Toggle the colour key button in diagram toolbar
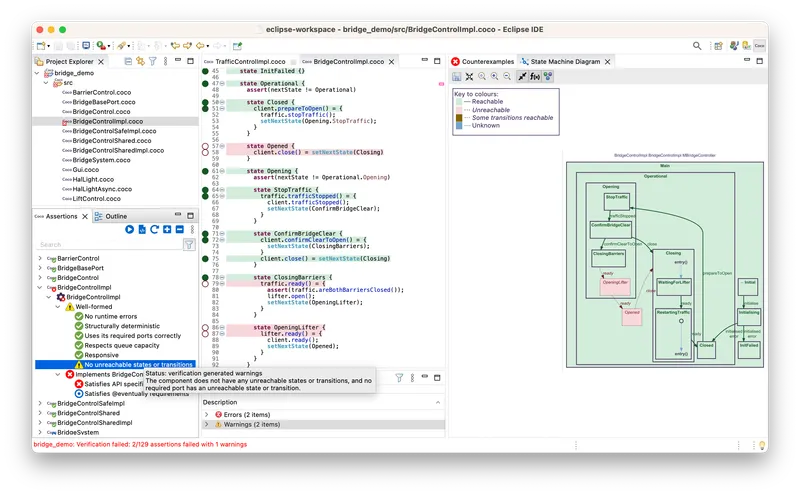The height and width of the screenshot is (495, 800). tap(548, 76)
